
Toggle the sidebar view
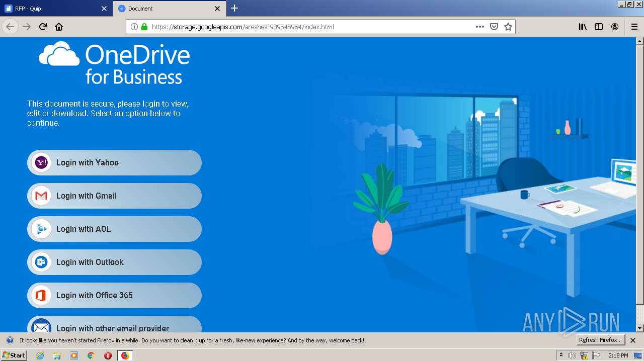click(x=599, y=27)
